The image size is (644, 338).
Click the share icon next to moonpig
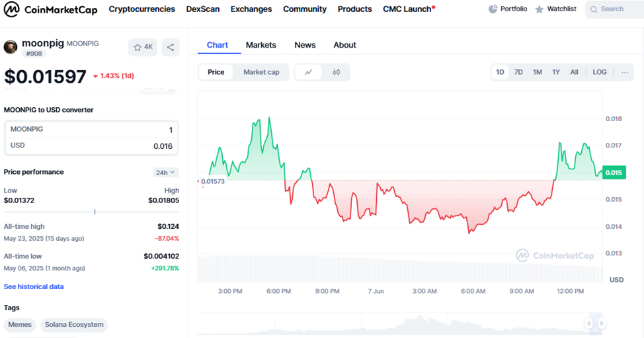(x=171, y=47)
